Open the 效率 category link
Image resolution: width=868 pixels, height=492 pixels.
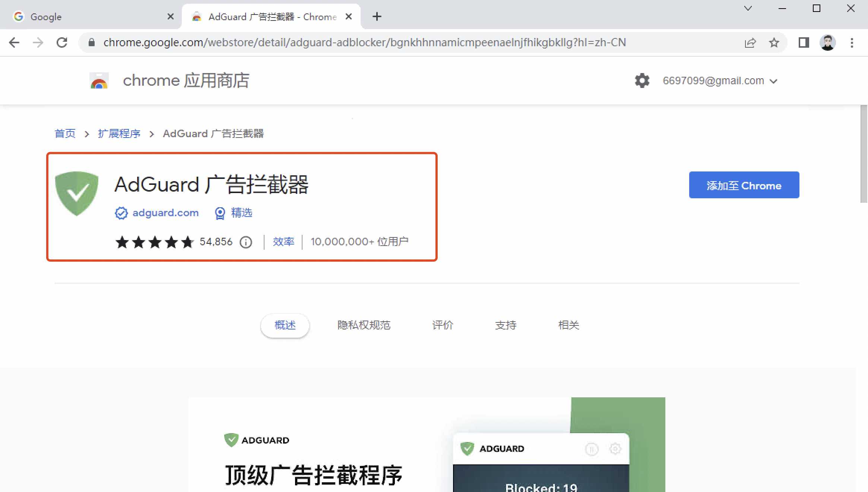pyautogui.click(x=283, y=242)
